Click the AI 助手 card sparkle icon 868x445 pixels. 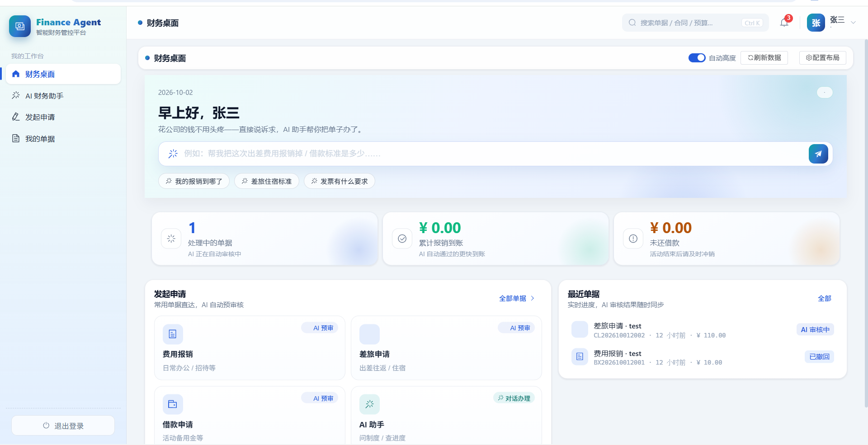tap(369, 404)
